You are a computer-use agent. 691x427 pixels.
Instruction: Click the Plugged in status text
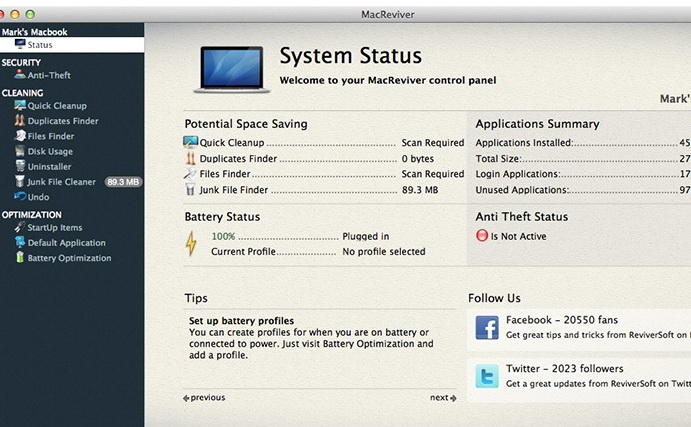tap(366, 236)
